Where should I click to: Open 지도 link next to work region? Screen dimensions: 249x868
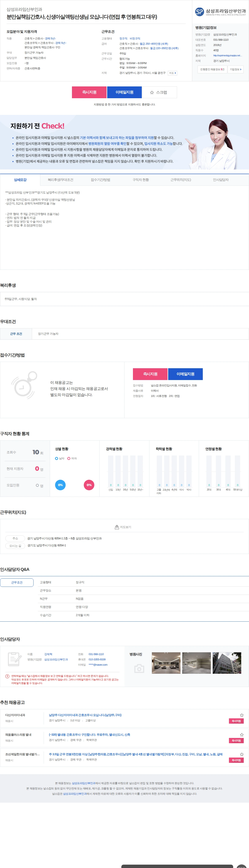pyautogui.click(x=172, y=73)
